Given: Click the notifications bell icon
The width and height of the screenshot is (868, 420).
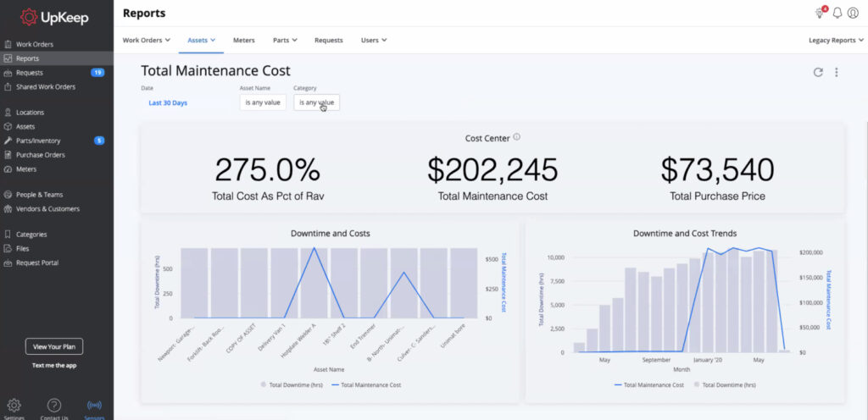Looking at the screenshot, I should 837,14.
